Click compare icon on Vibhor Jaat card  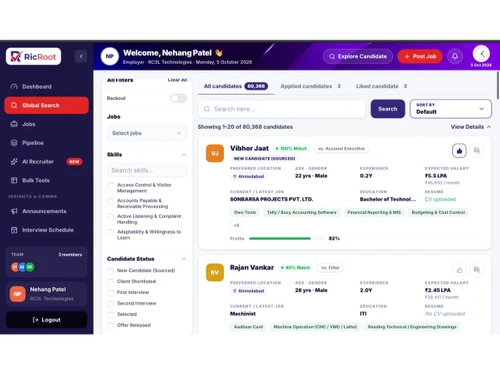pyautogui.click(x=477, y=151)
